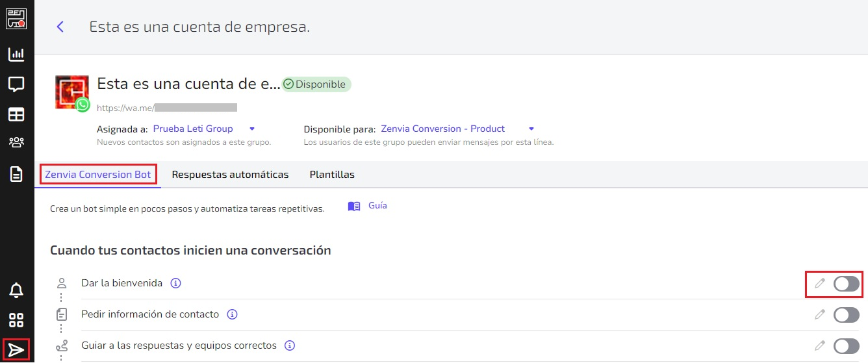Switch to the Respuestas automáticas tab
The image size is (868, 363).
[x=230, y=175]
